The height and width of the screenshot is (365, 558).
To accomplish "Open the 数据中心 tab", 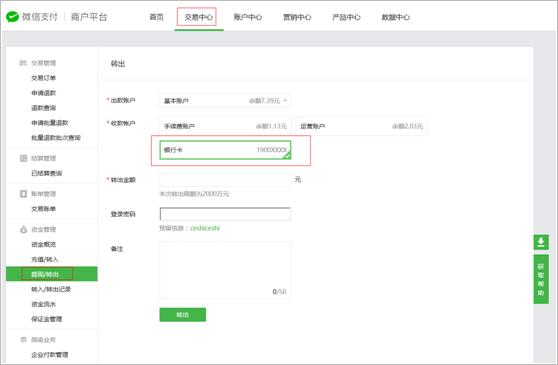I will (395, 17).
